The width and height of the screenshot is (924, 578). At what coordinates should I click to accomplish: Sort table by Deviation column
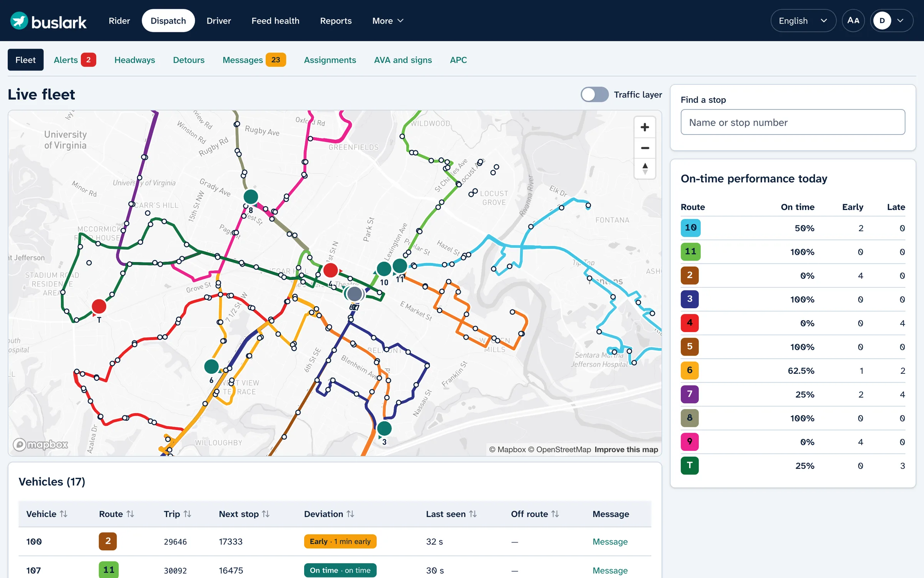(x=329, y=514)
